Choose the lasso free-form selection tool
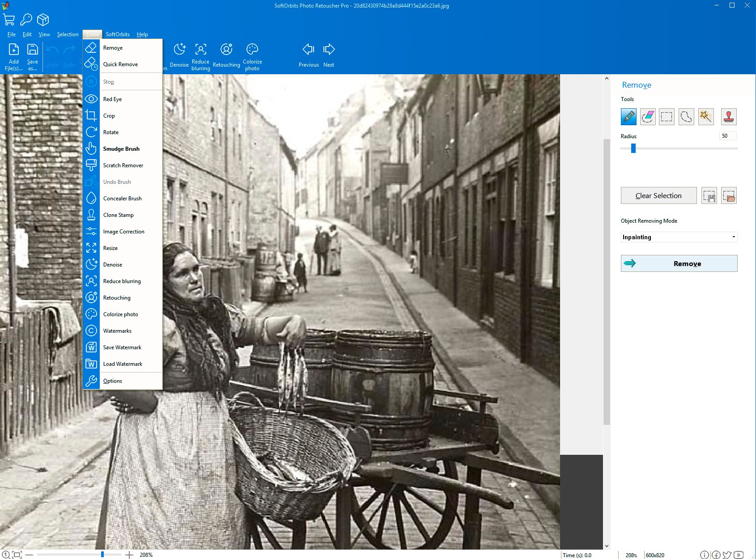 (x=686, y=117)
